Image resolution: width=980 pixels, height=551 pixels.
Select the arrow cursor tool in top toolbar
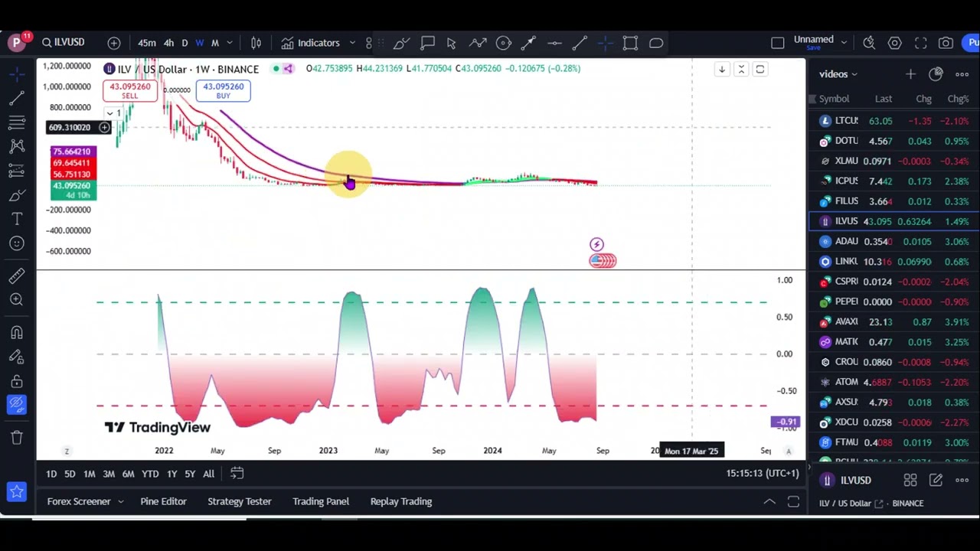452,43
